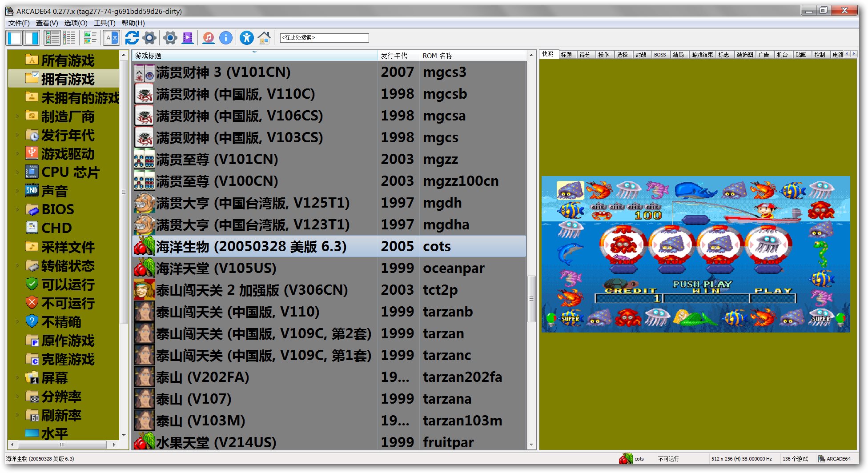The width and height of the screenshot is (868, 473).
Task: Select the 所有游戏 folder
Action: click(x=68, y=60)
